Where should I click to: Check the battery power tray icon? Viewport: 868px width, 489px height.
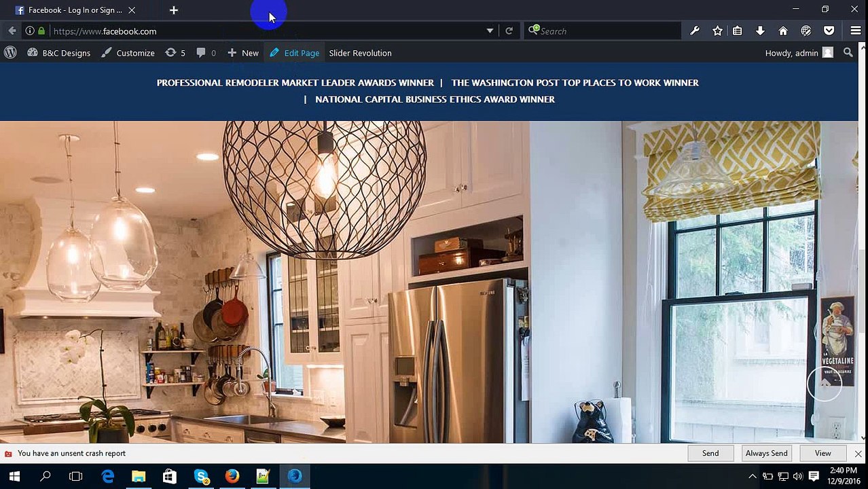(x=767, y=476)
